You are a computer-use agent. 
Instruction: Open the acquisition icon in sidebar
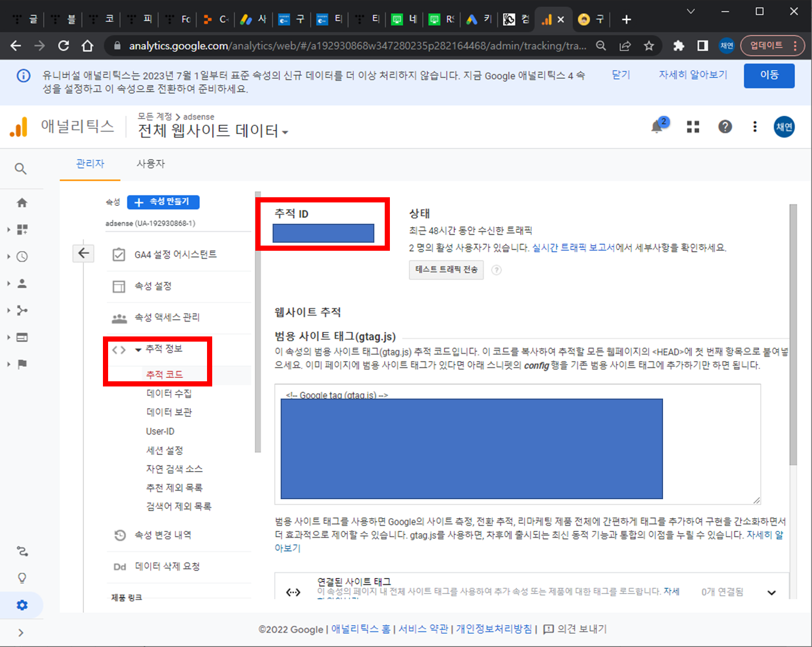[22, 311]
